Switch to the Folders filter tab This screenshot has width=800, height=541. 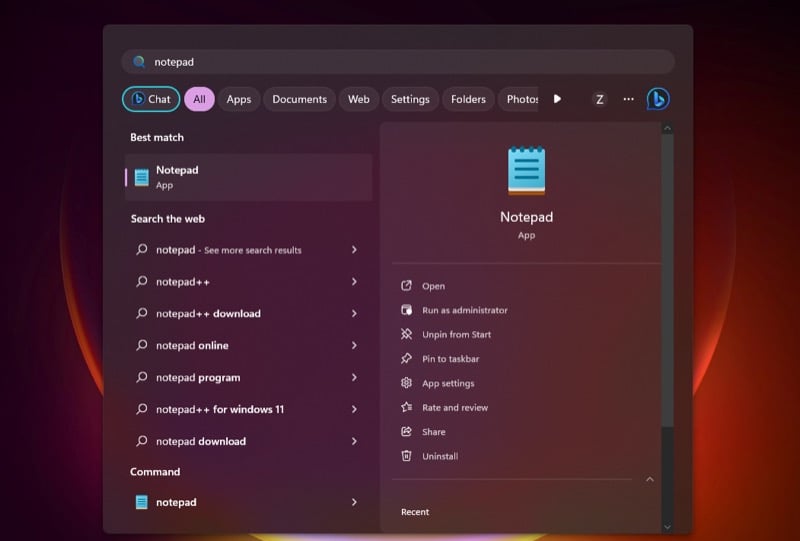tap(468, 99)
